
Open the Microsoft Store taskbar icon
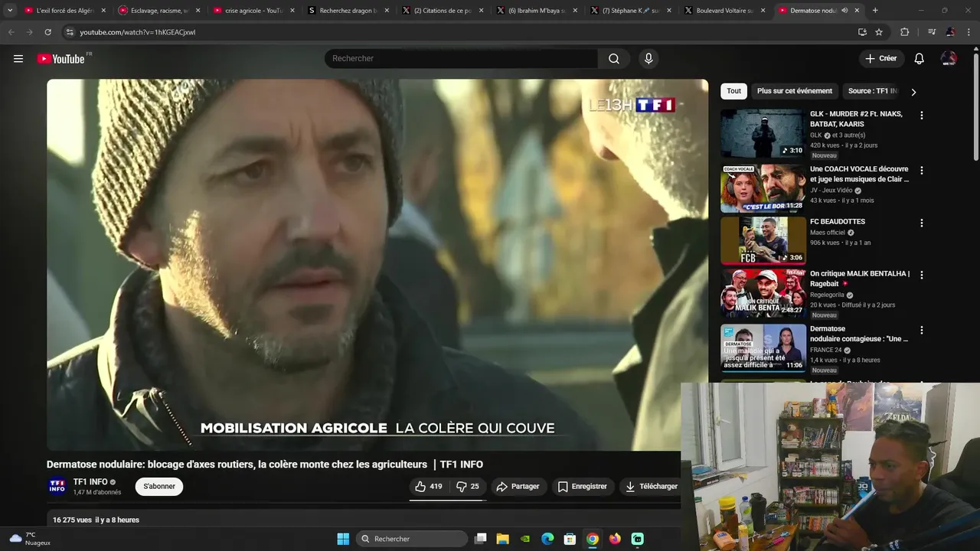[x=570, y=539]
